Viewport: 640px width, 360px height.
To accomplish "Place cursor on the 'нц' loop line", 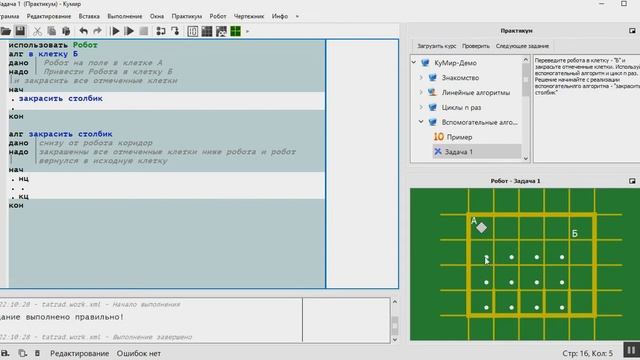I will [23, 179].
